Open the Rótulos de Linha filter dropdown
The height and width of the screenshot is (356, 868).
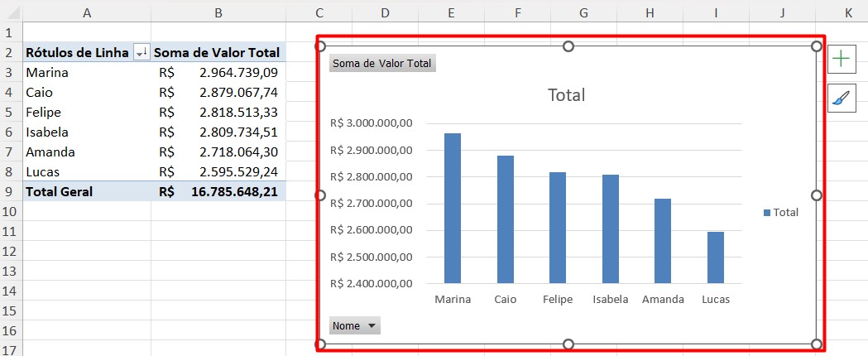pyautogui.click(x=141, y=52)
